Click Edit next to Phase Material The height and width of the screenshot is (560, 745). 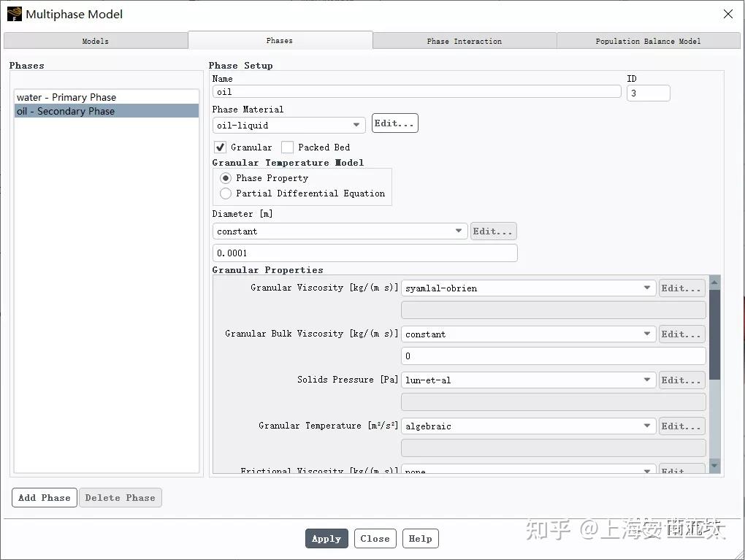tap(394, 123)
